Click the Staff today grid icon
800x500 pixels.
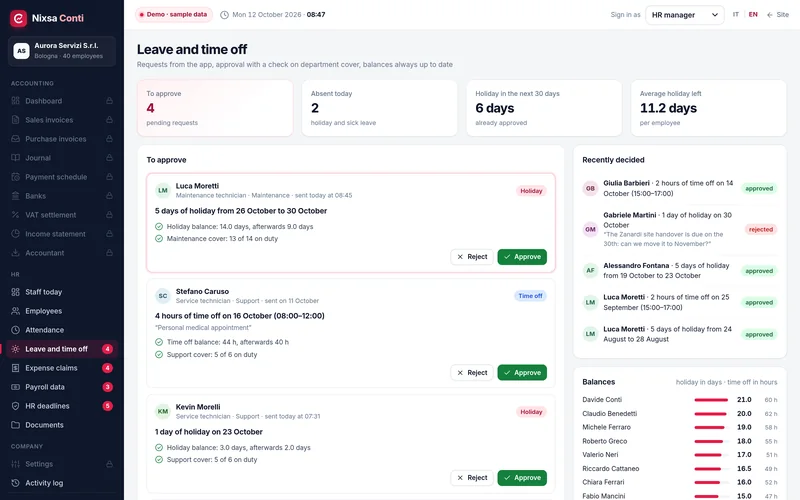15,292
